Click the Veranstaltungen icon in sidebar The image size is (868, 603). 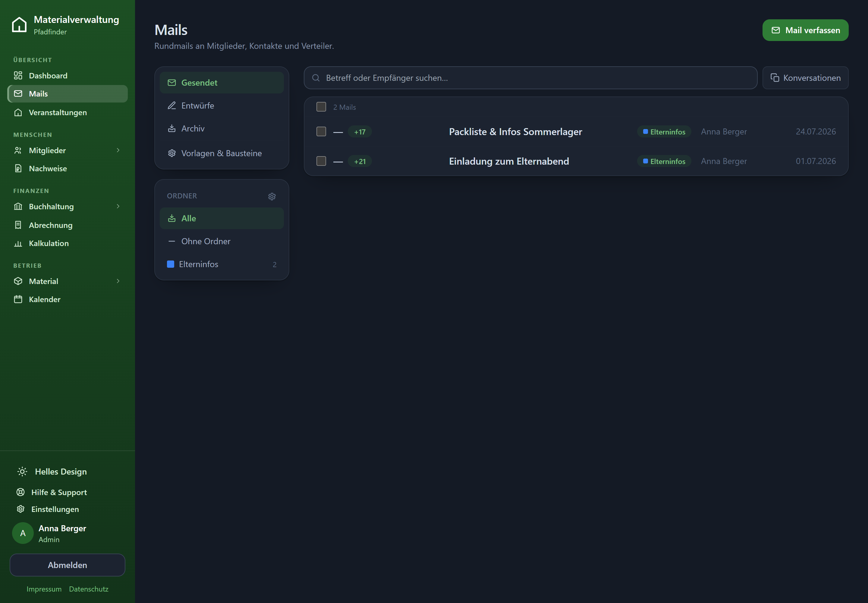(x=18, y=112)
